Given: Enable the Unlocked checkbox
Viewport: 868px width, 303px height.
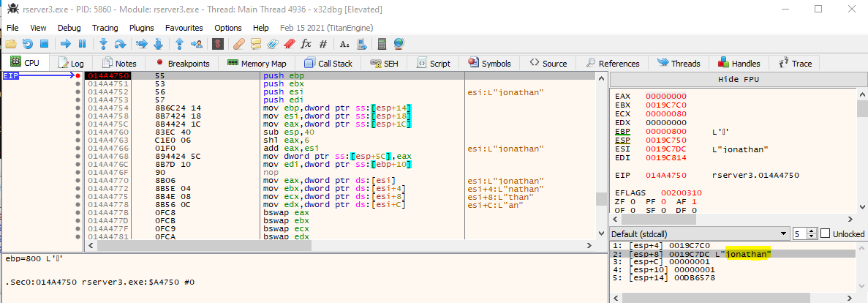Looking at the screenshot, I should click(x=826, y=233).
